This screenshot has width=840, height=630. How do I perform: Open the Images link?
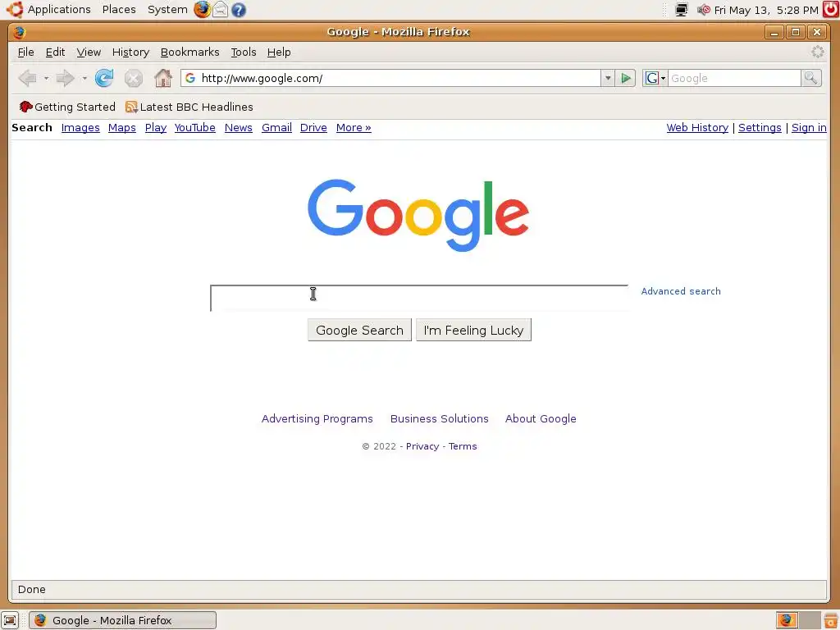(x=80, y=127)
